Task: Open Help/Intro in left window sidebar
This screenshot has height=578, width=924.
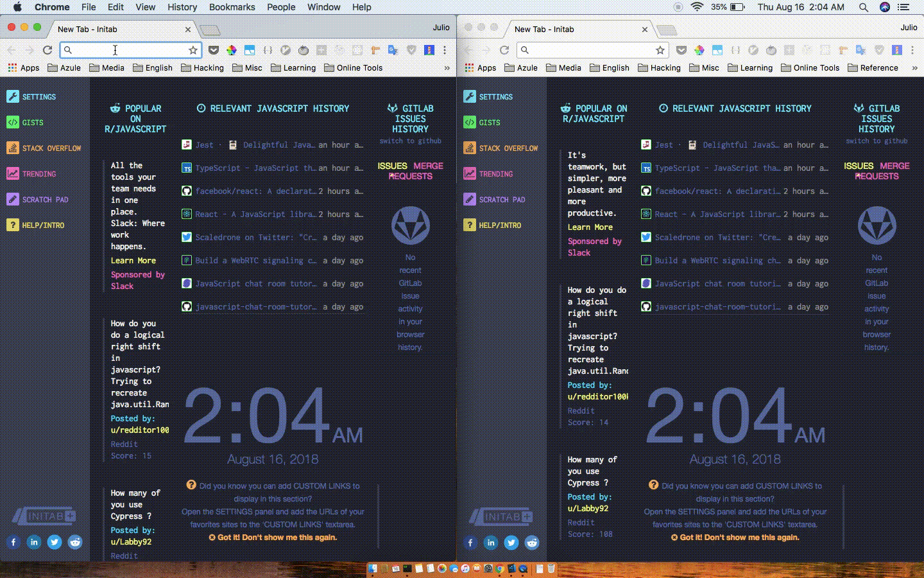Action: click(x=35, y=225)
